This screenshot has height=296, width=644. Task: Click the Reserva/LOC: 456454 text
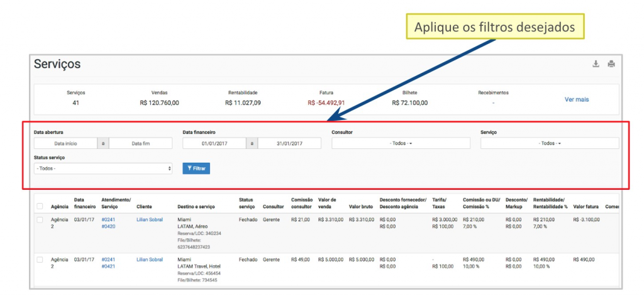(199, 273)
